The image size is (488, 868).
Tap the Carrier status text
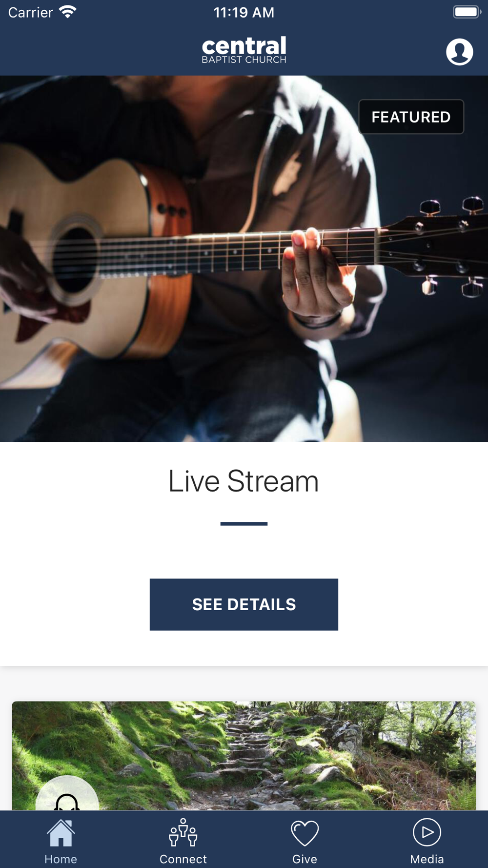point(30,12)
